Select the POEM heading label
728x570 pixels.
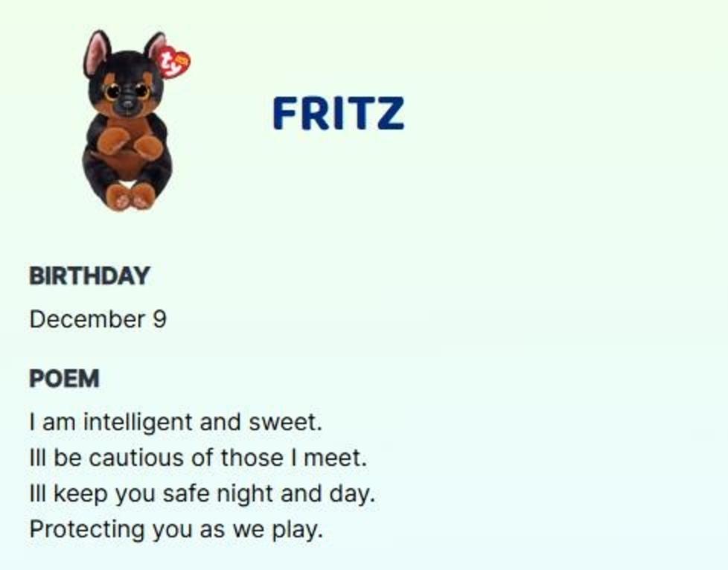click(x=64, y=379)
